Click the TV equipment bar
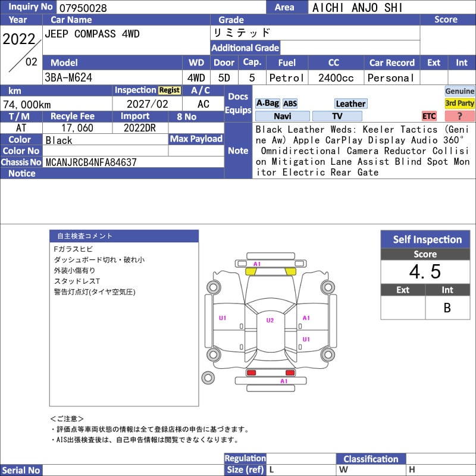The height and width of the screenshot is (476, 476). [337, 116]
